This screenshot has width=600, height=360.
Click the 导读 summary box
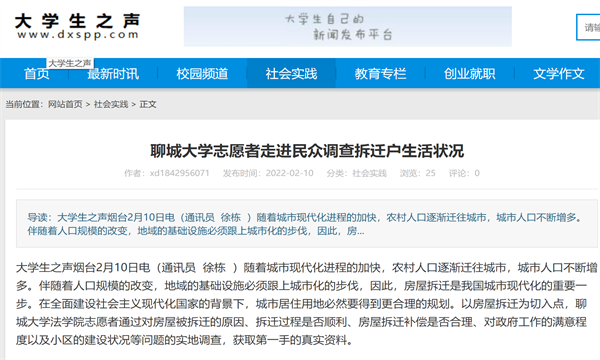(307, 224)
